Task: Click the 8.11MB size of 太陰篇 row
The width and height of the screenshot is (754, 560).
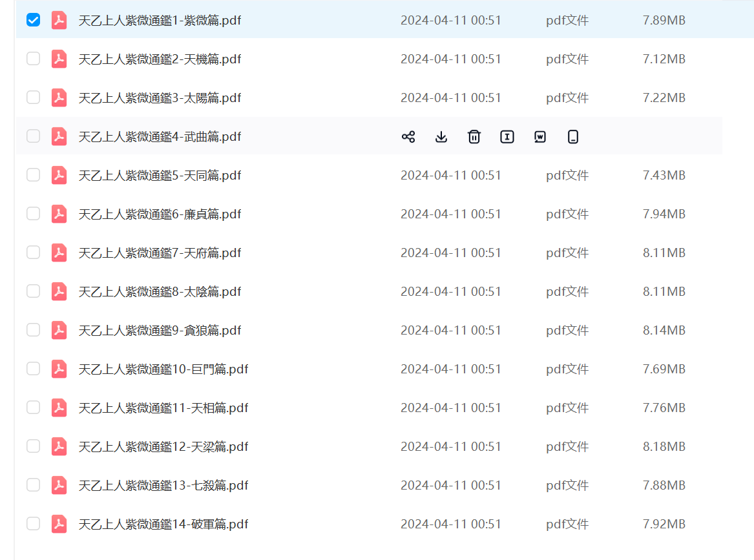Action: click(x=664, y=291)
